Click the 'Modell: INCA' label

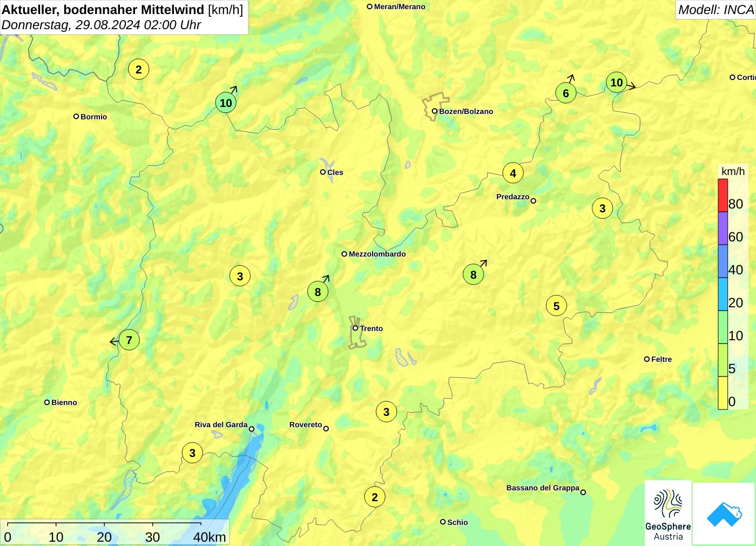coord(715,10)
